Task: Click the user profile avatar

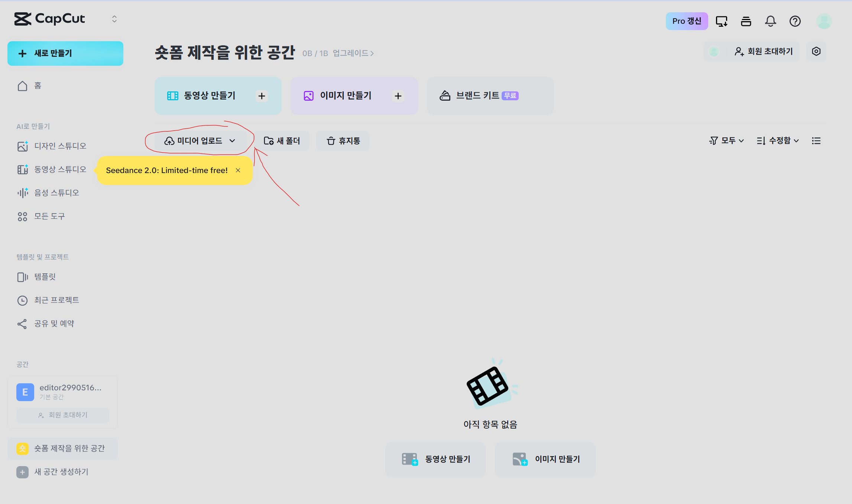Action: tap(823, 21)
